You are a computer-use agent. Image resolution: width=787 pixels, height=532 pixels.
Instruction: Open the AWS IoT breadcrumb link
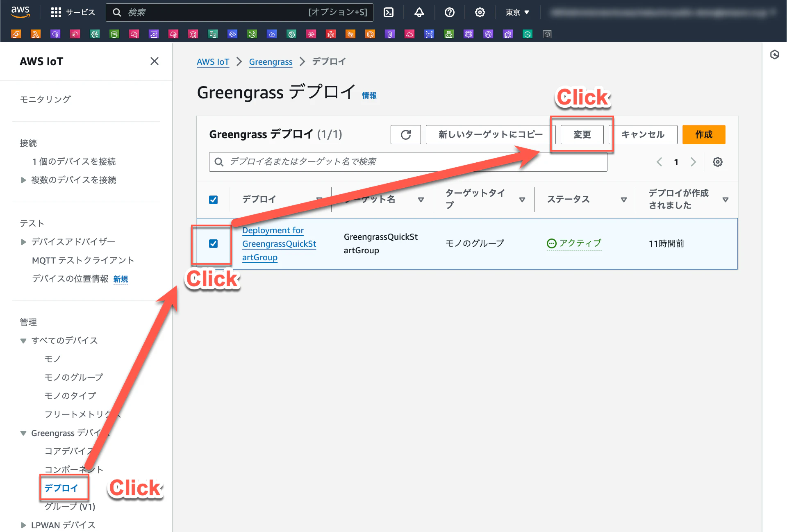point(213,62)
